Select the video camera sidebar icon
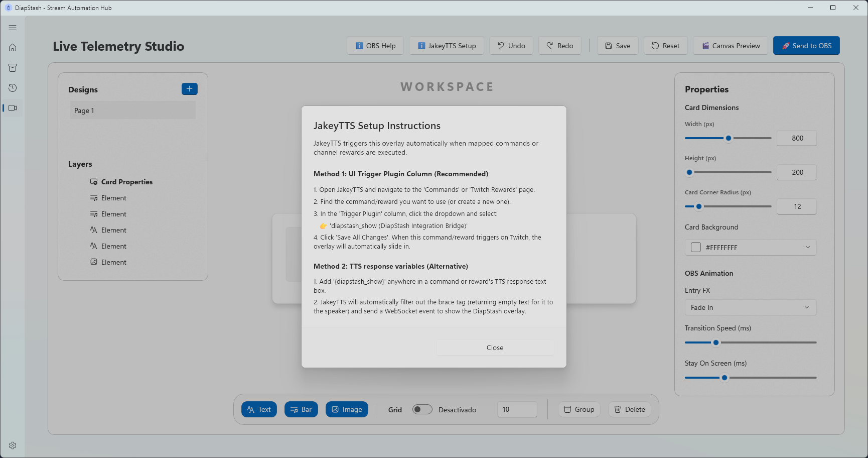This screenshot has height=458, width=868. pyautogui.click(x=13, y=108)
